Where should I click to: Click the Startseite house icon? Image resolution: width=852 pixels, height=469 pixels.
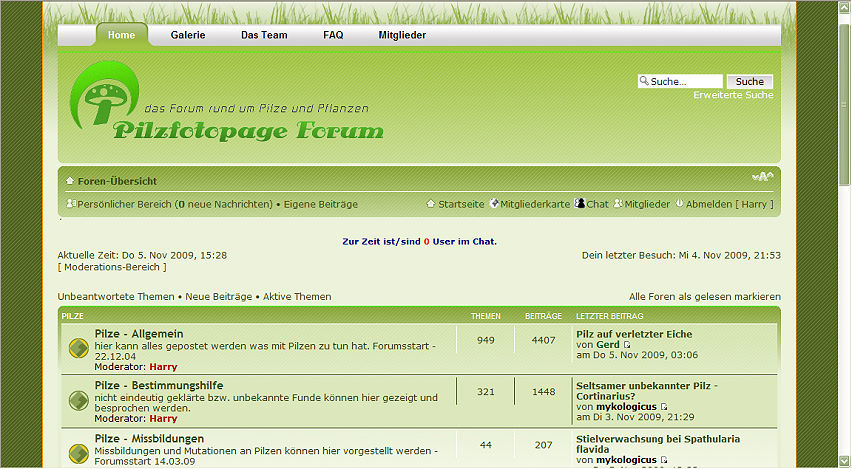pyautogui.click(x=431, y=204)
